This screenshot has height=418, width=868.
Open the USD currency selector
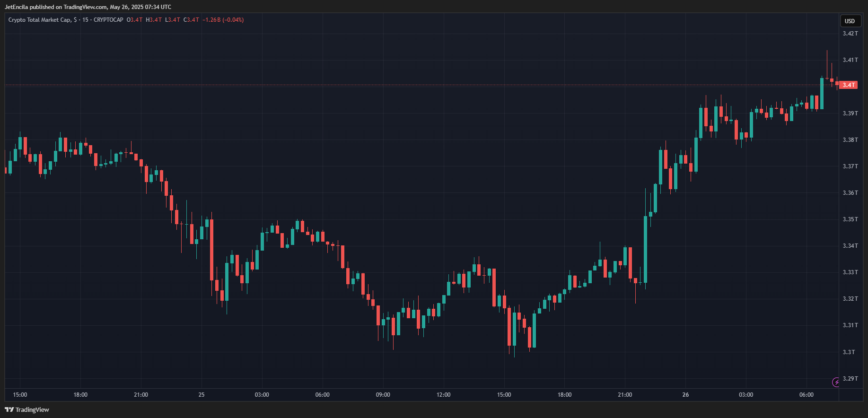click(850, 21)
